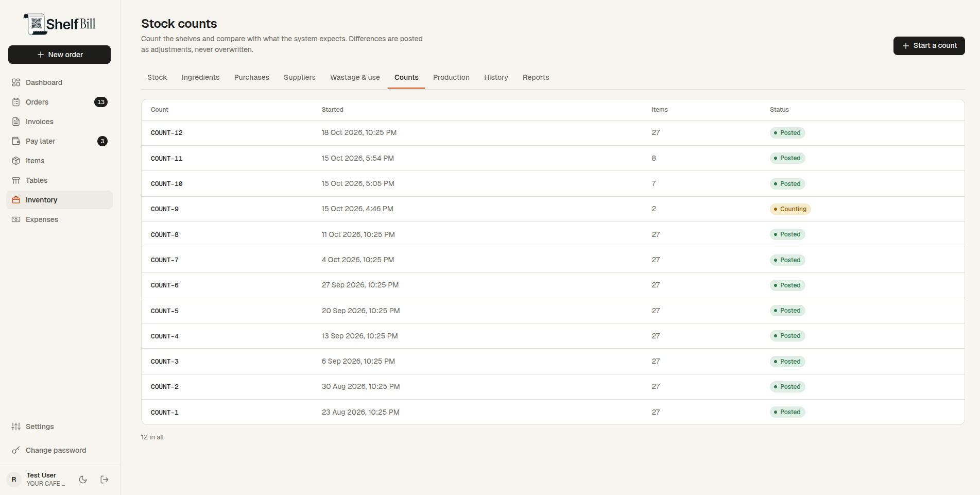
Task: Click Posted status of COUNT-10
Action: point(787,184)
